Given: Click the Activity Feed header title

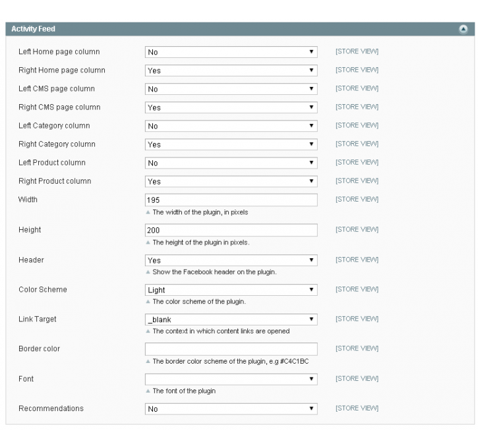Looking at the screenshot, I should pos(33,29).
